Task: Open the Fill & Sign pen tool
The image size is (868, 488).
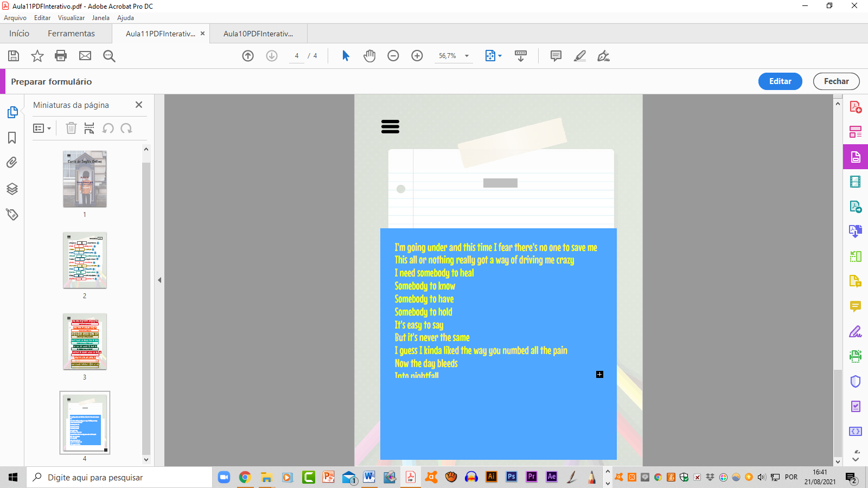Action: pyautogui.click(x=603, y=55)
